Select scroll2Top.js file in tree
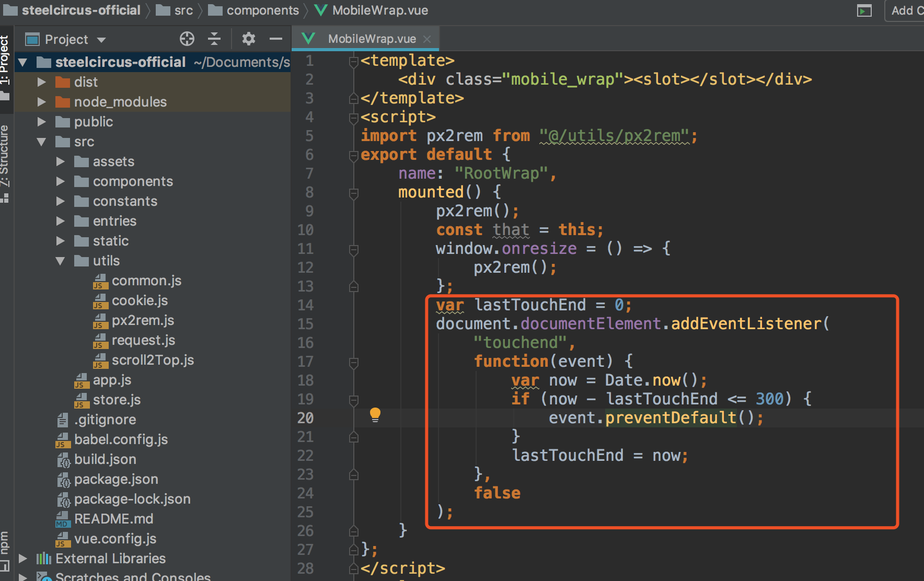 pyautogui.click(x=143, y=360)
